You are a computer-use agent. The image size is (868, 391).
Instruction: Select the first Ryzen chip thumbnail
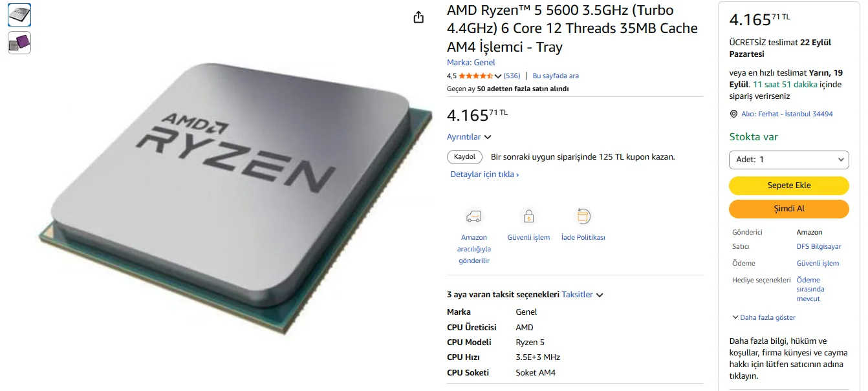19,15
